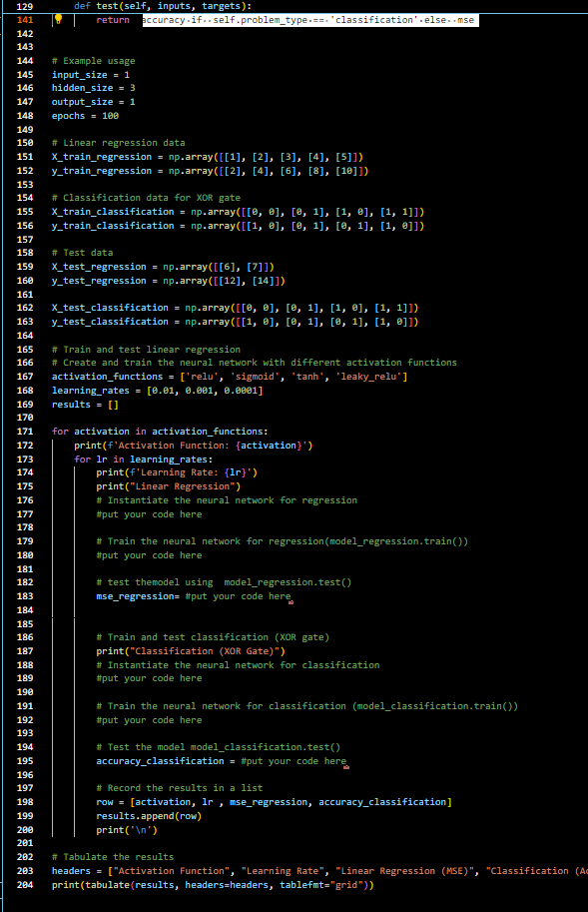The height and width of the screenshot is (912, 588).
Task: Click the 'return' keyword on line 141
Action: (113, 20)
